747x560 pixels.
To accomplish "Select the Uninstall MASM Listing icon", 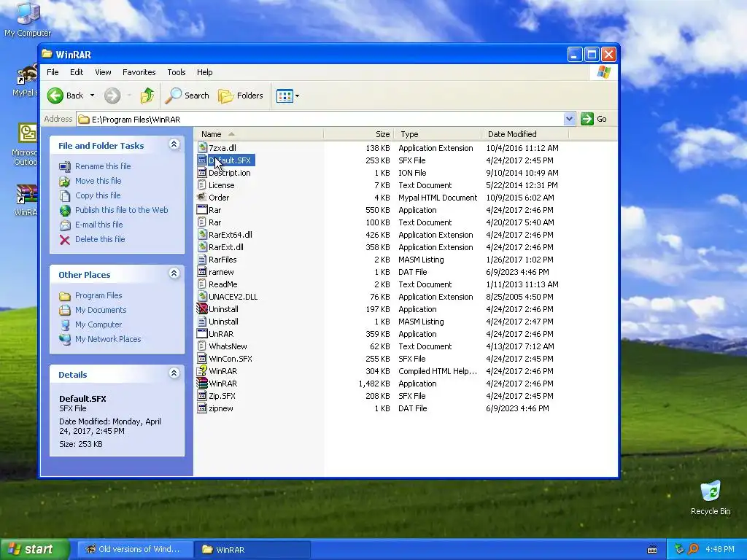I will point(202,322).
